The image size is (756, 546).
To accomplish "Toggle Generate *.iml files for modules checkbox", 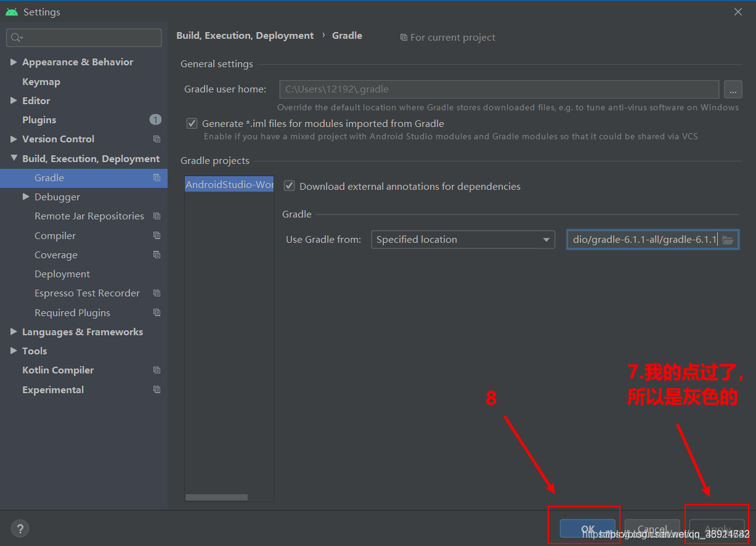I will pos(192,123).
